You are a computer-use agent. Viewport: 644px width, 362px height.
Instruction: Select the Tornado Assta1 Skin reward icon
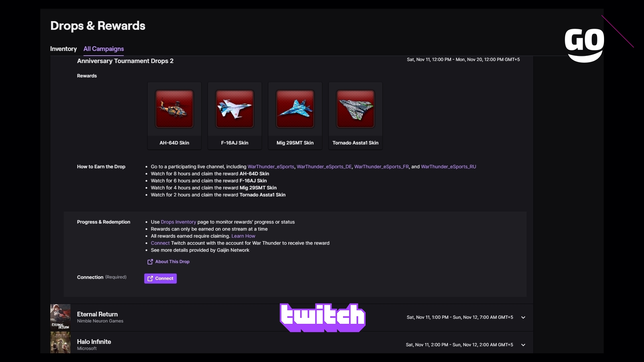(x=355, y=109)
